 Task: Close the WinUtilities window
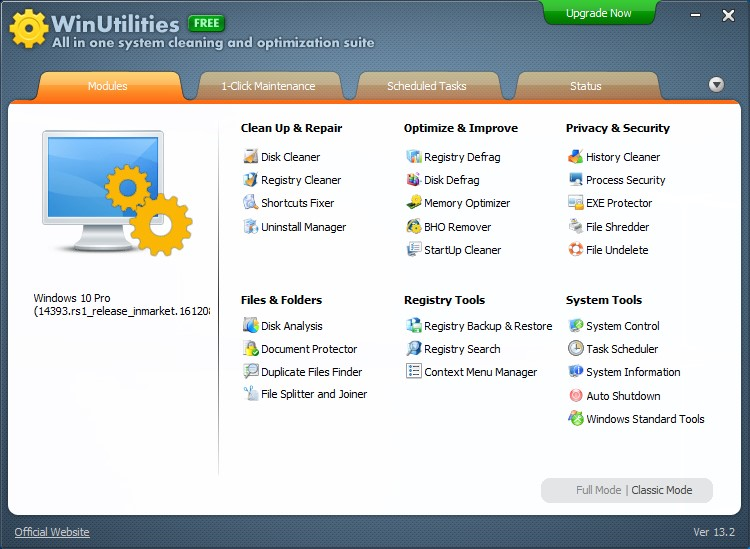tap(728, 15)
